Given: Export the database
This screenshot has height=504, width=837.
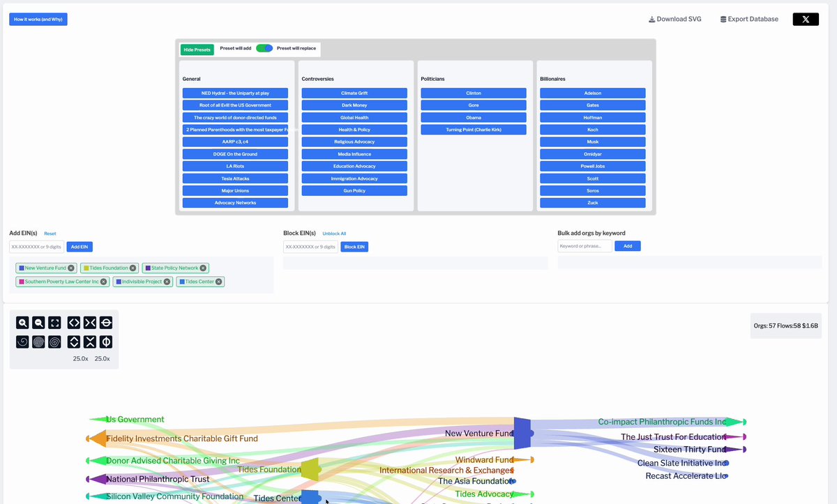Looking at the screenshot, I should pyautogui.click(x=749, y=19).
